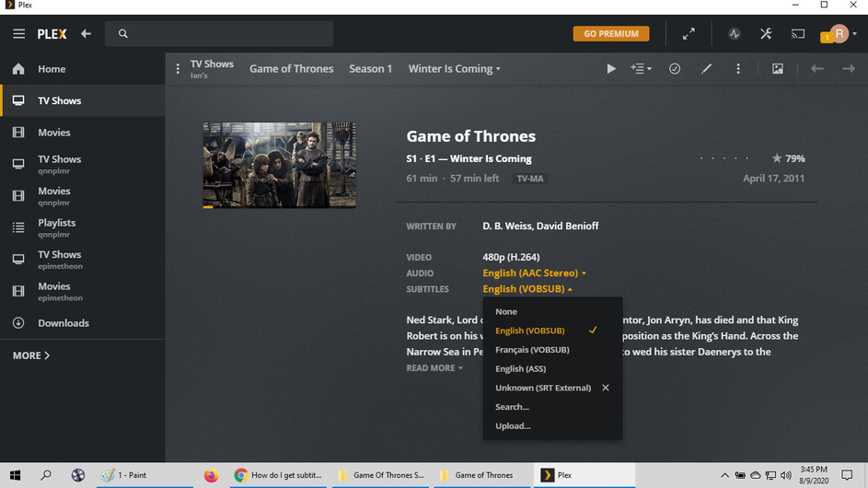Open Game Of Thrones S... folder taskbar item
This screenshot has width=868, height=488.
383,475
